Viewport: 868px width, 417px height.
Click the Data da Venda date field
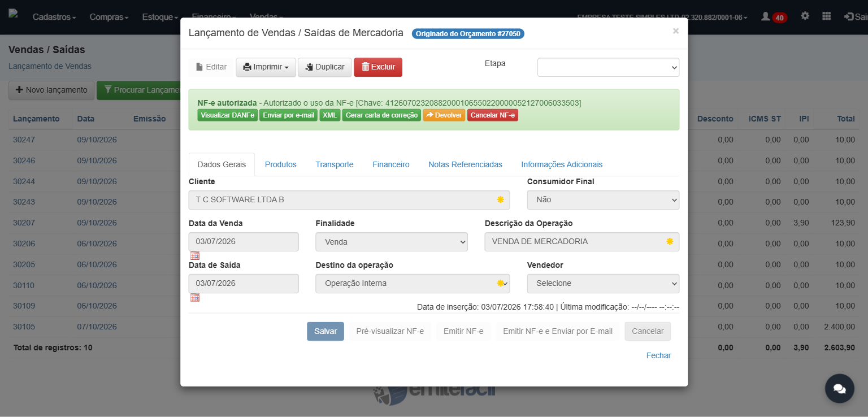coord(244,242)
